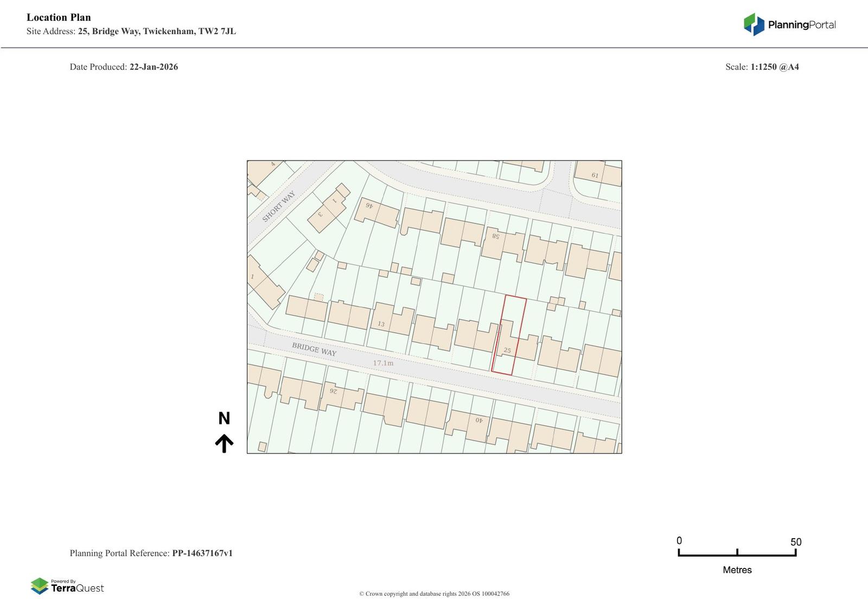Click the Crown copyright notice
868x614 pixels.
tap(434, 594)
